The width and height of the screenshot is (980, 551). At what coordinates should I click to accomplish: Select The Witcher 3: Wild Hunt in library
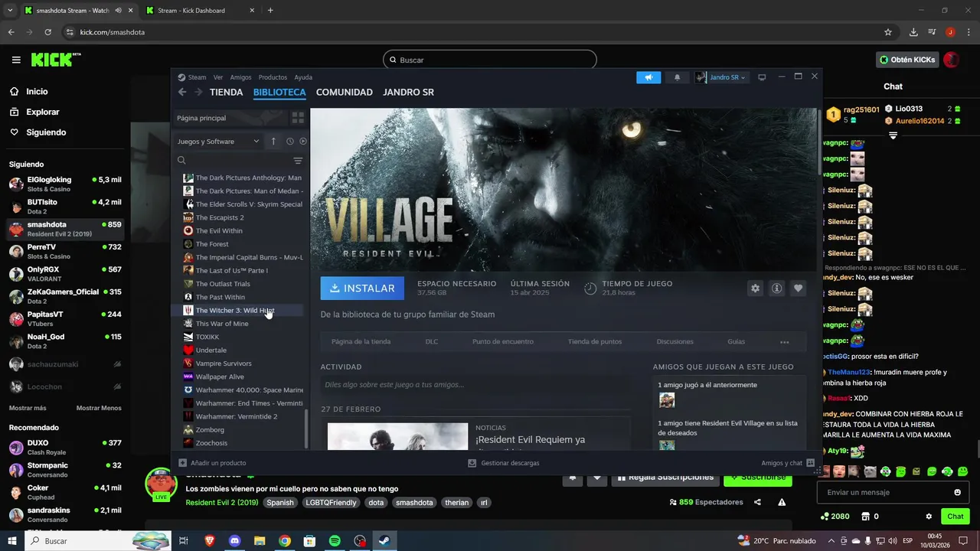click(x=237, y=311)
